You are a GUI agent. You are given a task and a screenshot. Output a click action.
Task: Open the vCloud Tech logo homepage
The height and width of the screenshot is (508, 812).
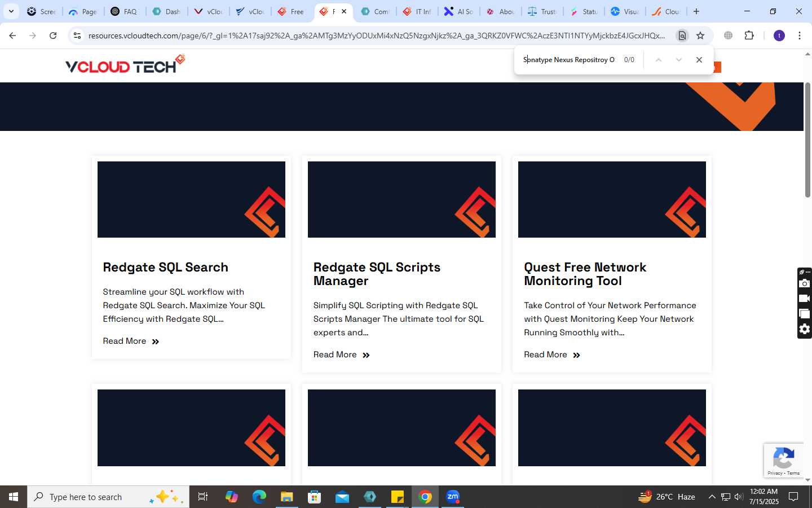[x=125, y=64]
